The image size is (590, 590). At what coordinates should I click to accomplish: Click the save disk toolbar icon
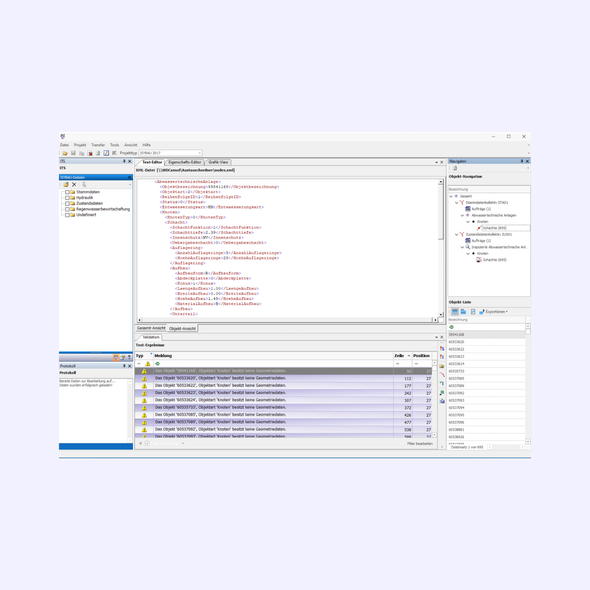[x=73, y=153]
